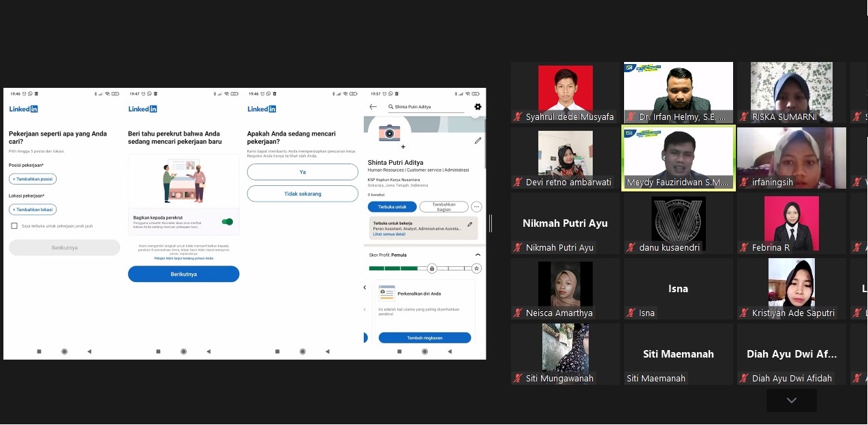Tap the back arrow beside profile search
This screenshot has height=425, width=868.
click(x=373, y=107)
